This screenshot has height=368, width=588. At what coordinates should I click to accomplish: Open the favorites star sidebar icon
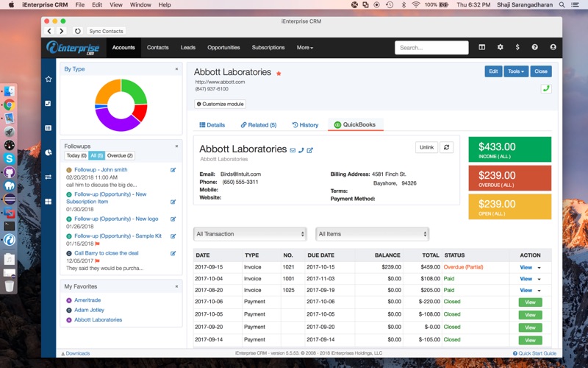(49, 79)
